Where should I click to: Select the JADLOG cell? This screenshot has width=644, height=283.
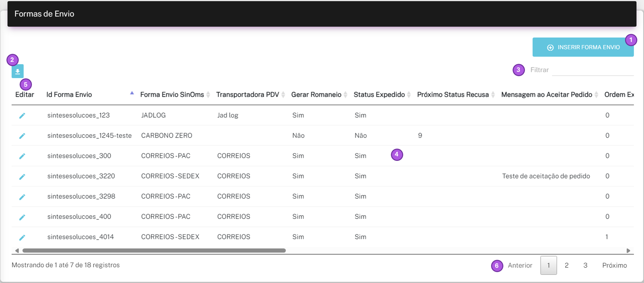[x=153, y=115]
